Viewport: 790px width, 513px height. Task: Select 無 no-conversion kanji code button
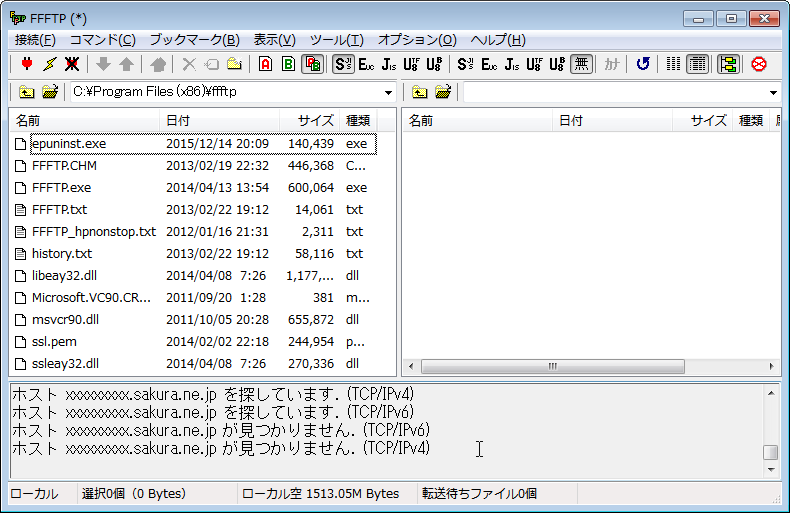pos(581,64)
